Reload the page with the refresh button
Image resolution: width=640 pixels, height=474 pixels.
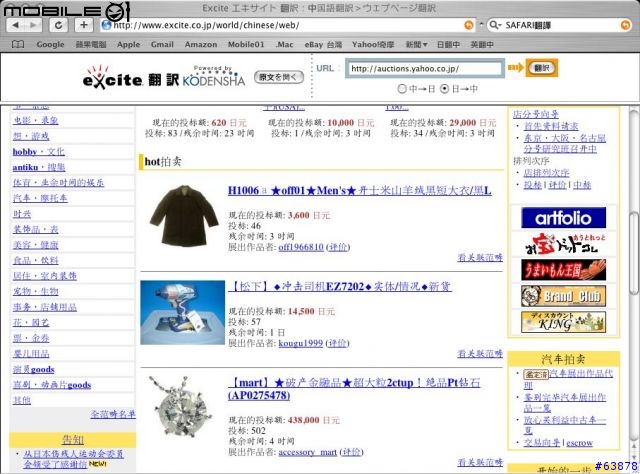pos(58,25)
